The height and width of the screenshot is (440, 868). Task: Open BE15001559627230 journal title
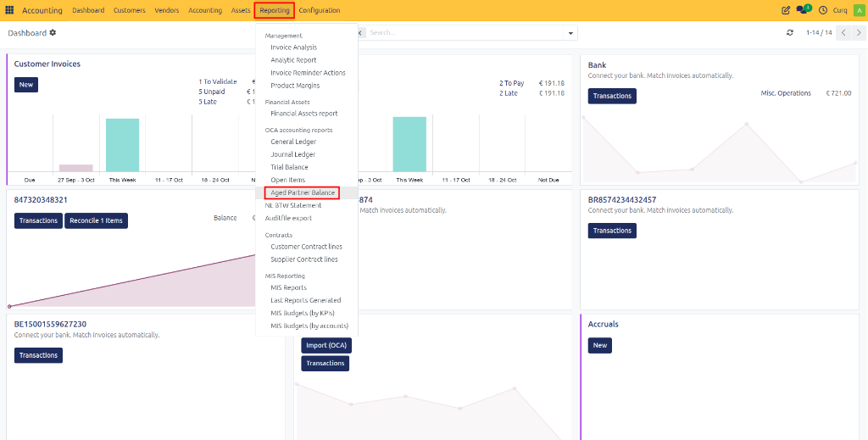click(50, 325)
